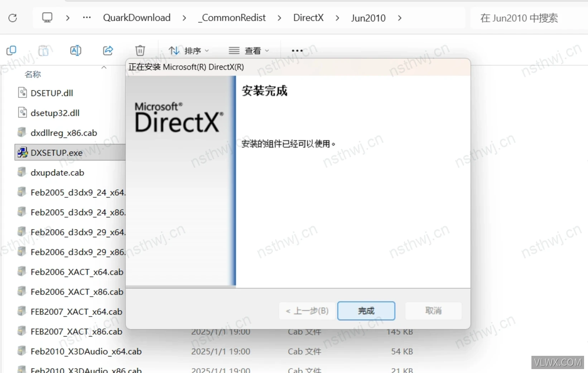
Task: Open the 查看 view dropdown
Action: [249, 51]
